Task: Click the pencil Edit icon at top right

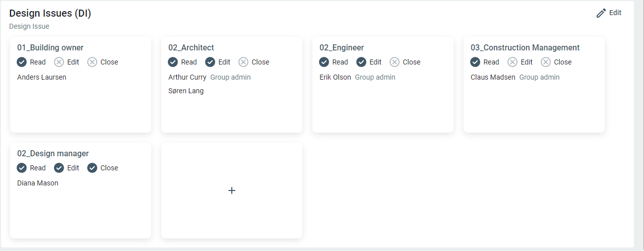Action: [x=601, y=13]
